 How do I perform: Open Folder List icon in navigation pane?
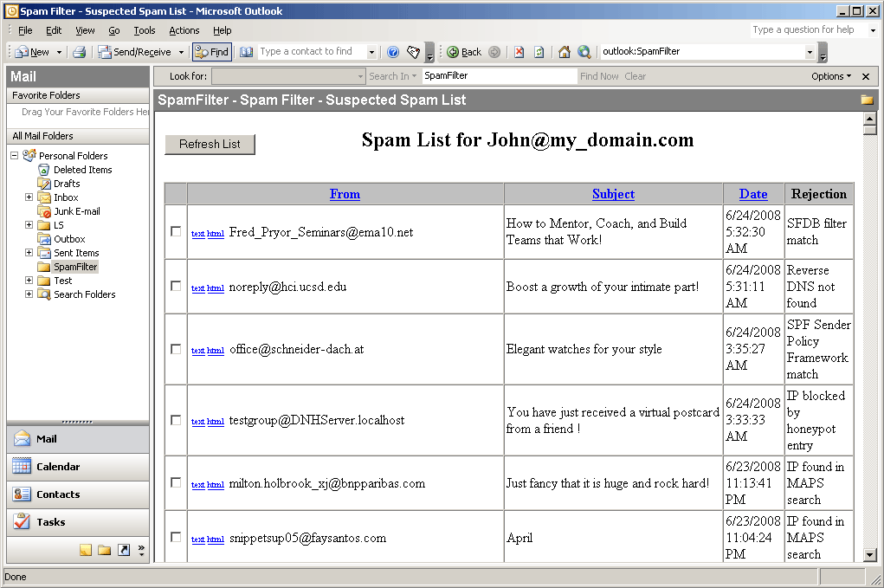[104, 550]
